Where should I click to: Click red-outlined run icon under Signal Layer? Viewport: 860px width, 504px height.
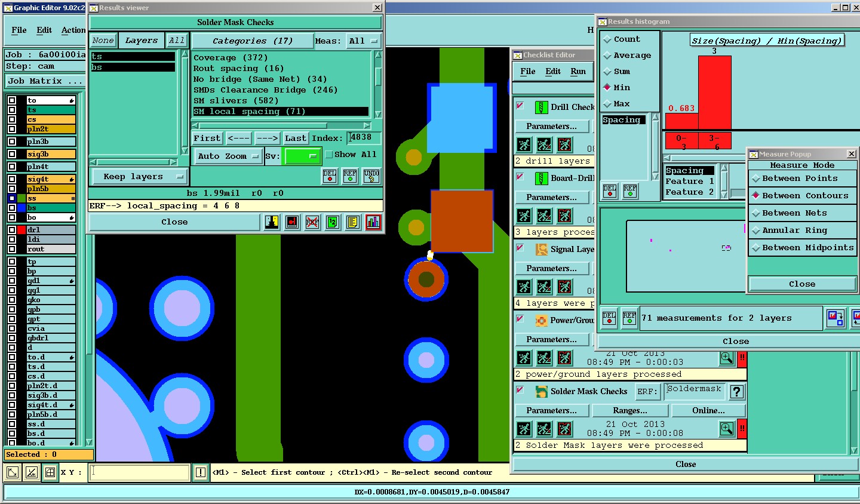564,287
